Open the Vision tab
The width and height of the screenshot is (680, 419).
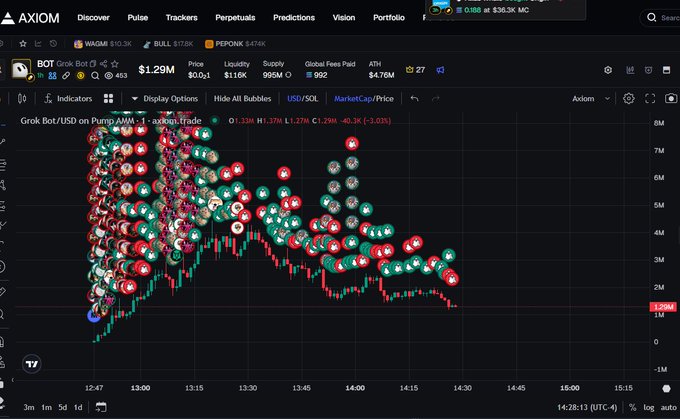click(343, 18)
